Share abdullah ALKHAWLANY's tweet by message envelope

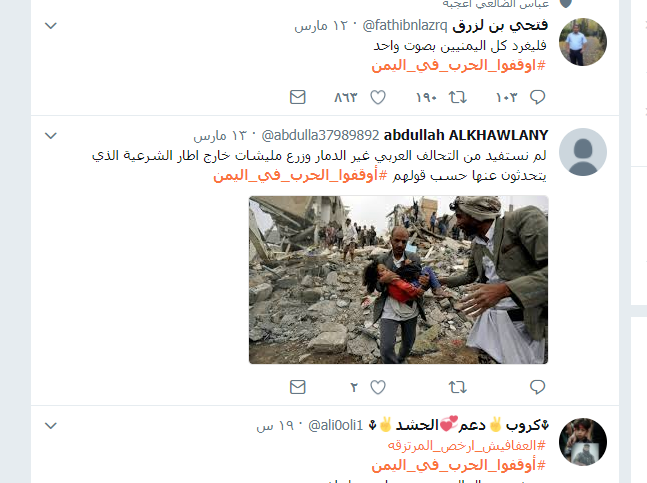point(298,387)
